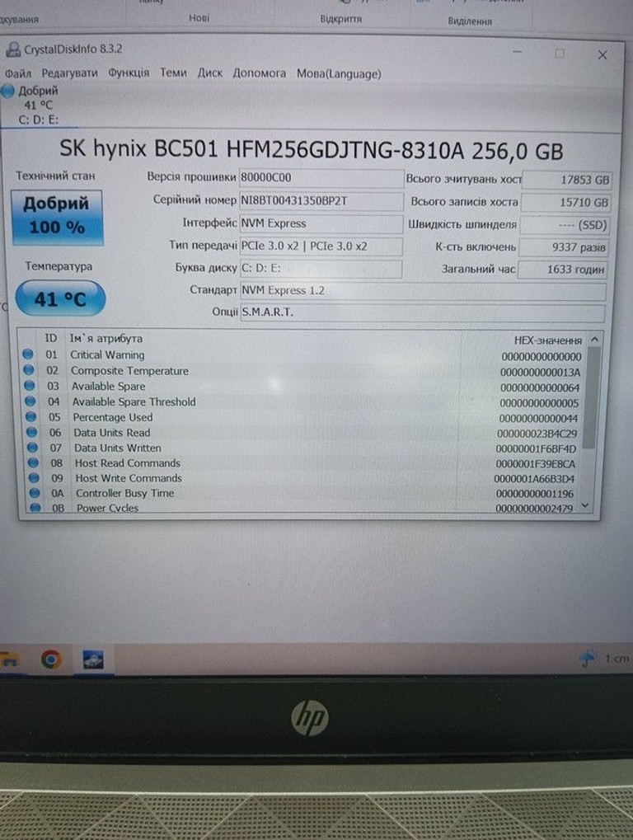Click the CrystalDiskInfo taskbar icon
This screenshot has width=633, height=840.
[93, 660]
